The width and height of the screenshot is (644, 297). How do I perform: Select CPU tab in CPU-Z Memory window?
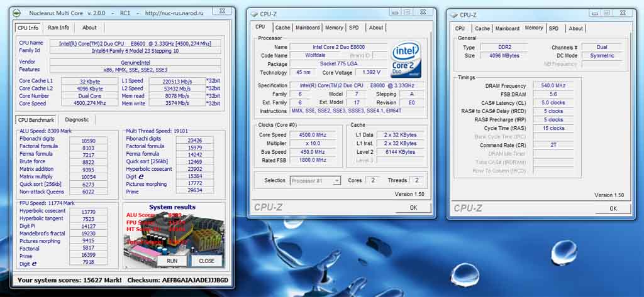click(x=460, y=28)
